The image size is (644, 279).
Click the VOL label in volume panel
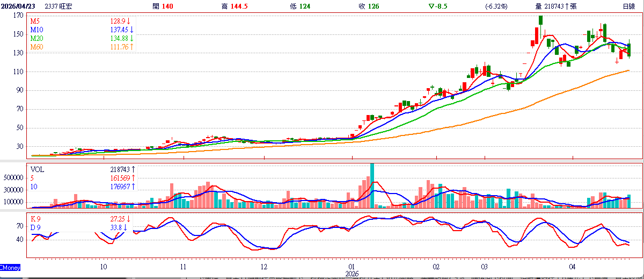coord(38,169)
